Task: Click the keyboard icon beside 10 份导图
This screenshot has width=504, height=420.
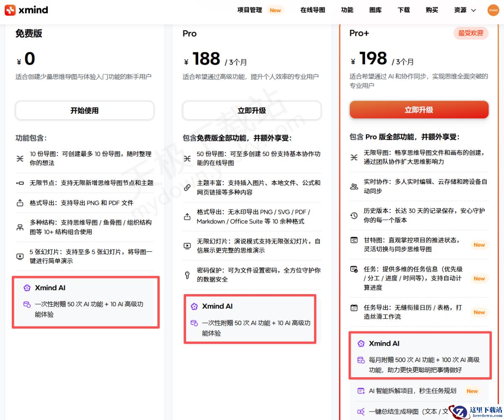Action: coord(20,158)
